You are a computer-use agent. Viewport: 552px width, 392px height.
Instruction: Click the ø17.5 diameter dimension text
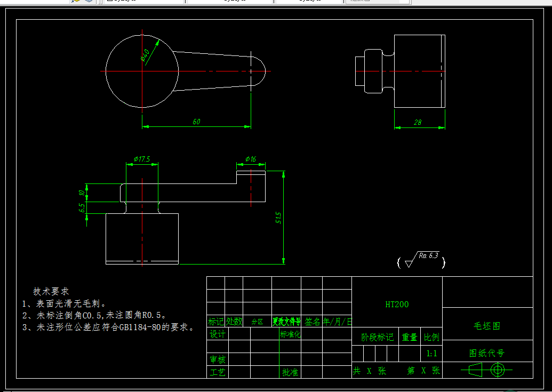[142, 159]
